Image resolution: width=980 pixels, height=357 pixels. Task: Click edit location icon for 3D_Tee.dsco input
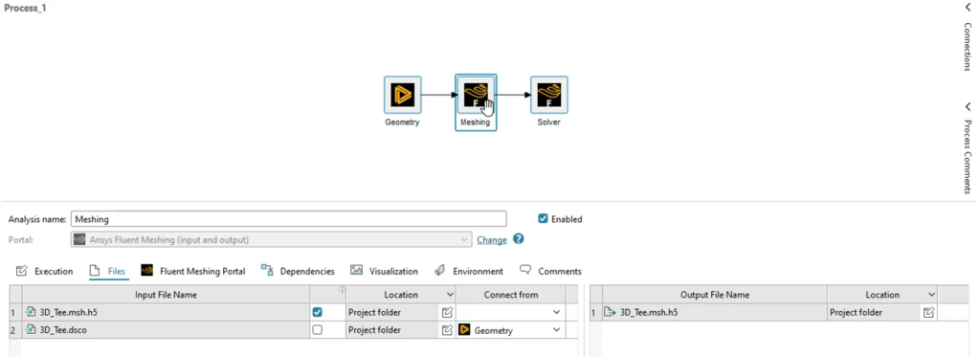[x=447, y=330]
